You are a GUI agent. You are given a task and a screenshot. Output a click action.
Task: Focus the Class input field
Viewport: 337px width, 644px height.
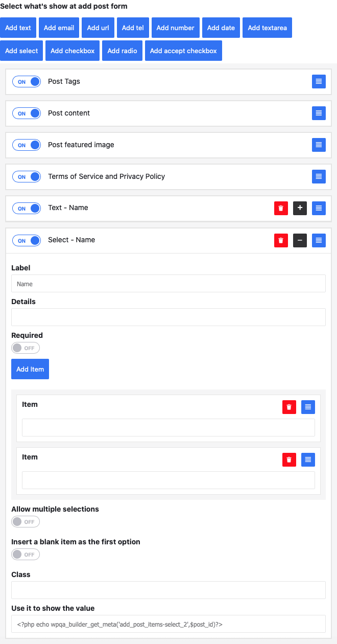click(168, 590)
